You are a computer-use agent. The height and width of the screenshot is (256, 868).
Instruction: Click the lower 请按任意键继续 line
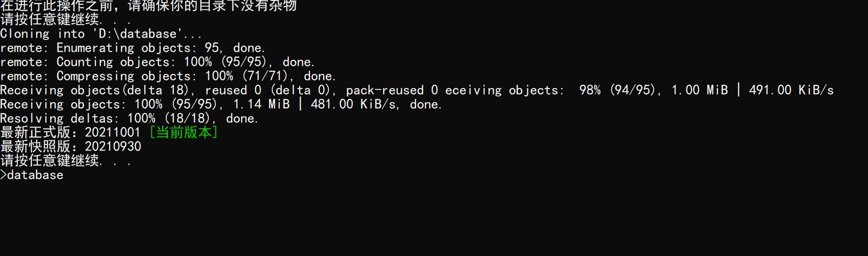point(66,160)
